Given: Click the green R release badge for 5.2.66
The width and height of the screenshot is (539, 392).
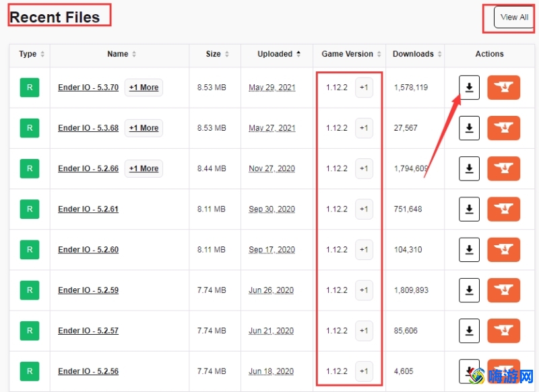Looking at the screenshot, I should coord(30,168).
